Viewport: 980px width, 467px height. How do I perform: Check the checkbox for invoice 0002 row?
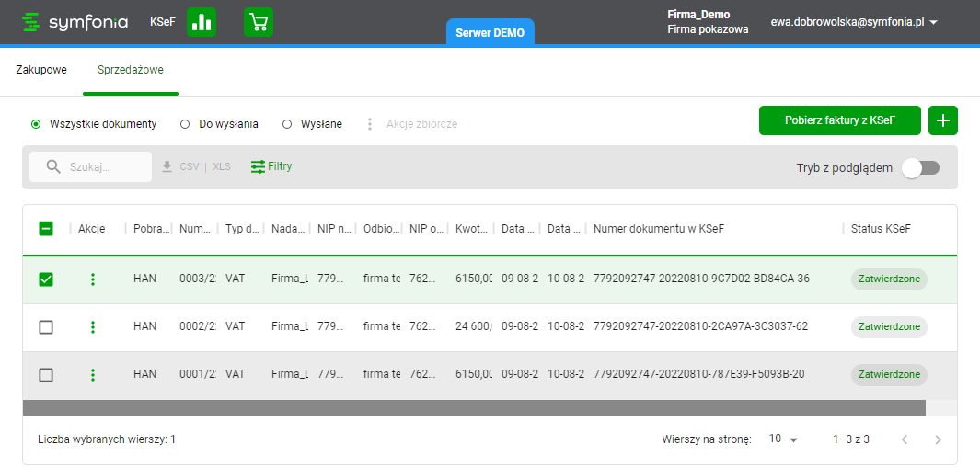point(46,327)
